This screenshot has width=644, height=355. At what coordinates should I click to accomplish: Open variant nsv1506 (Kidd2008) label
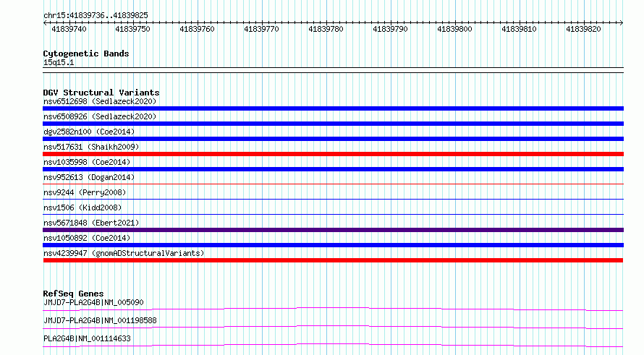(82, 208)
